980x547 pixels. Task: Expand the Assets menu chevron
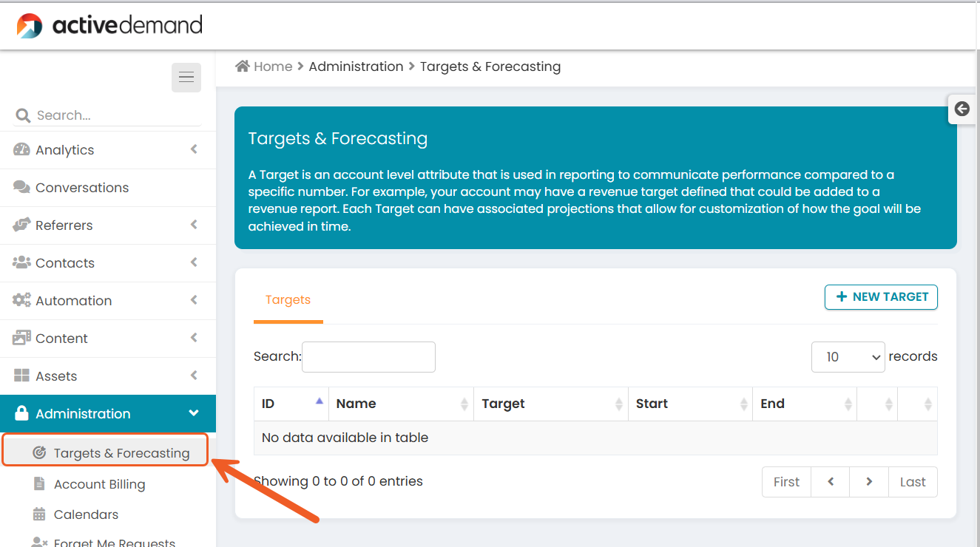click(x=194, y=376)
